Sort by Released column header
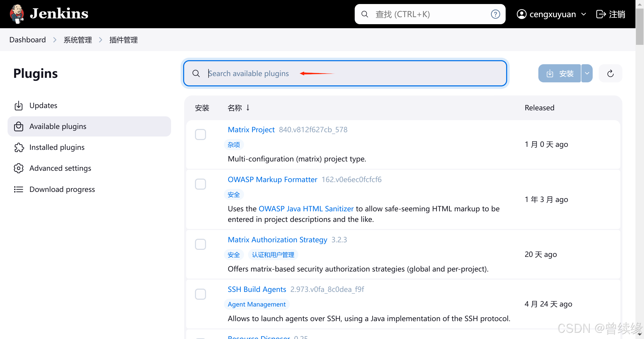This screenshot has width=644, height=339. coord(539,108)
